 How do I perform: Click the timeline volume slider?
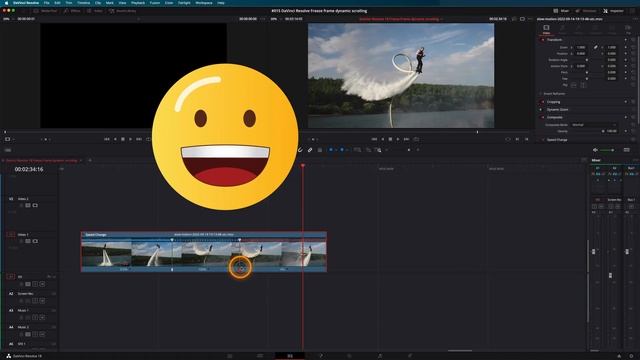(607, 150)
